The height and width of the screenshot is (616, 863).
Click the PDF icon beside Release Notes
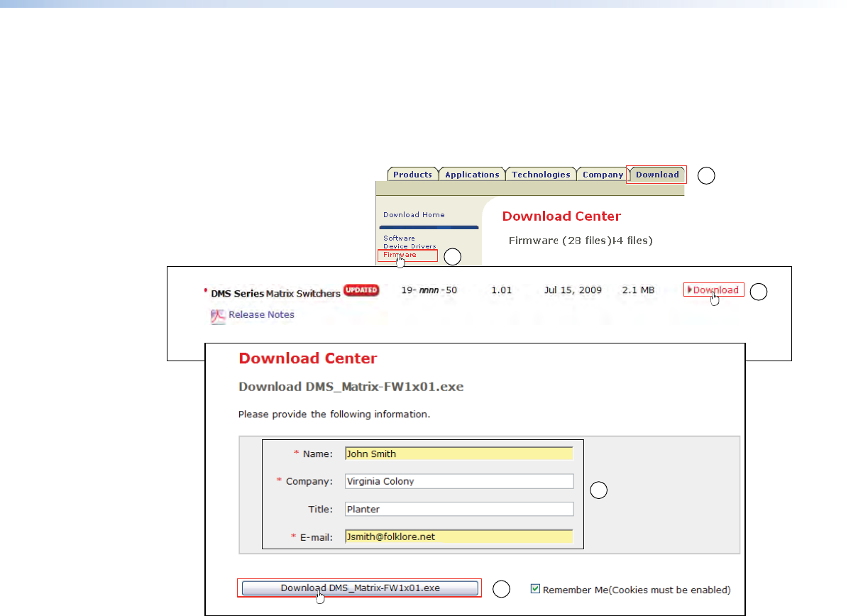218,316
